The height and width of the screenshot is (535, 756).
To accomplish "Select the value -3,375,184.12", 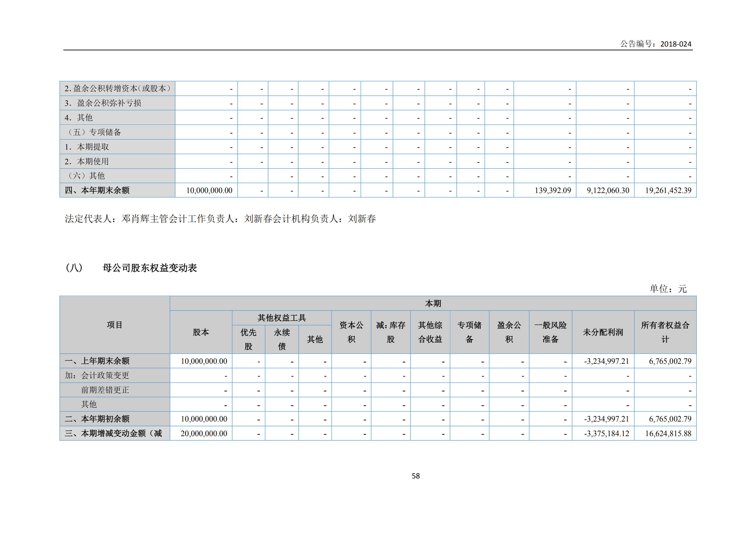I will 606,433.
